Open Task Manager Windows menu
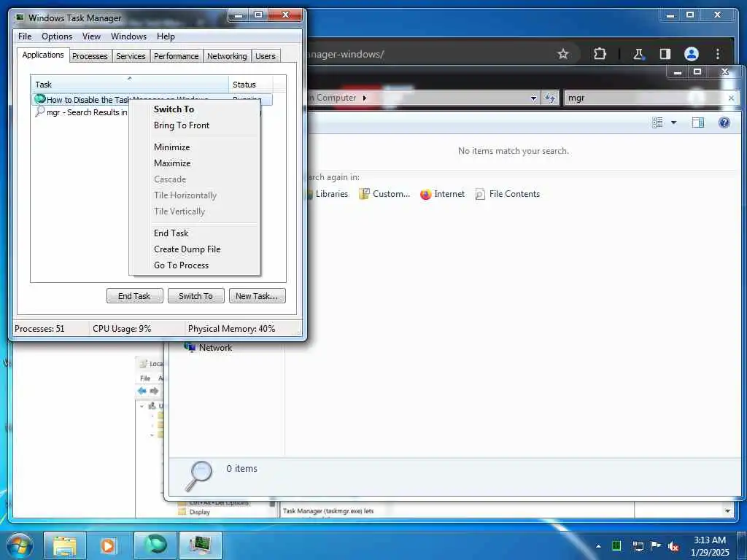The width and height of the screenshot is (747, 560). [128, 36]
